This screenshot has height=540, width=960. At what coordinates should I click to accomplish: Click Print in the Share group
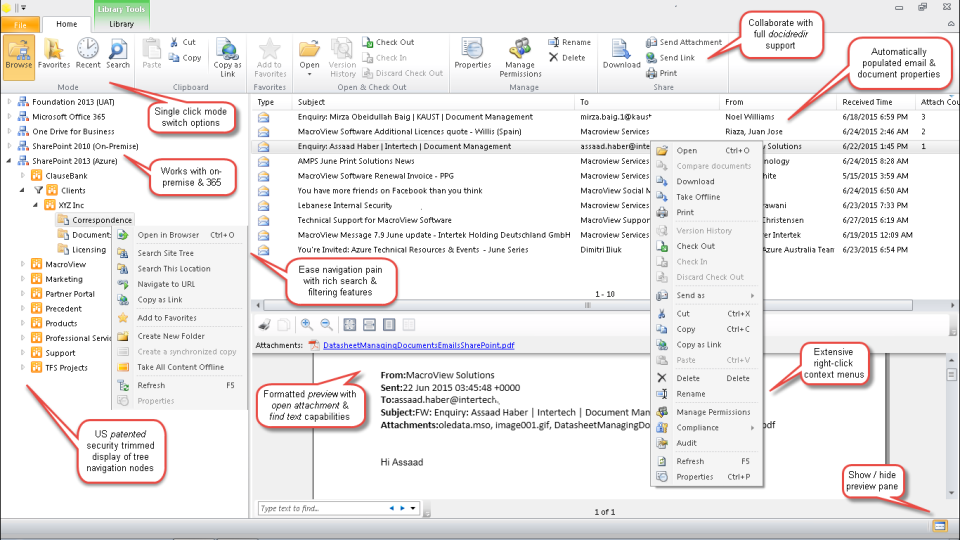coord(661,73)
